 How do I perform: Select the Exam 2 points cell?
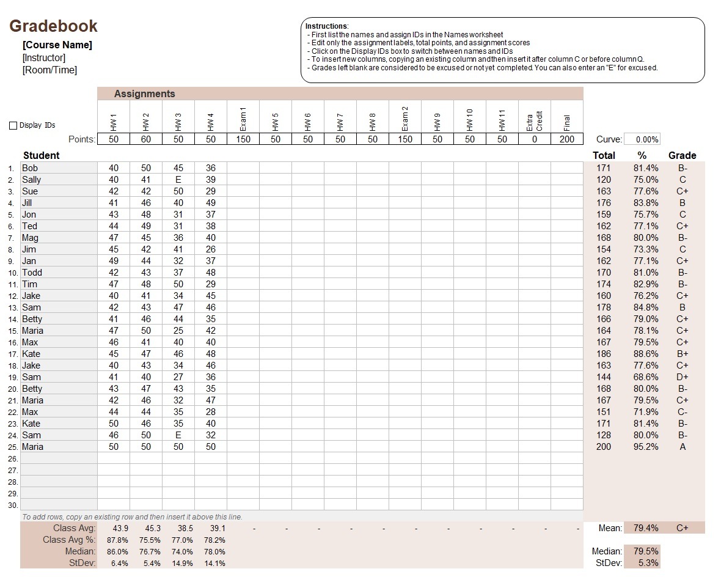(405, 139)
